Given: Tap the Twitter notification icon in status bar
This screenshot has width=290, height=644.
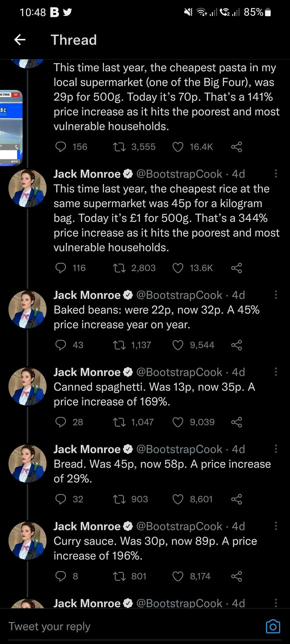Looking at the screenshot, I should pyautogui.click(x=67, y=12).
